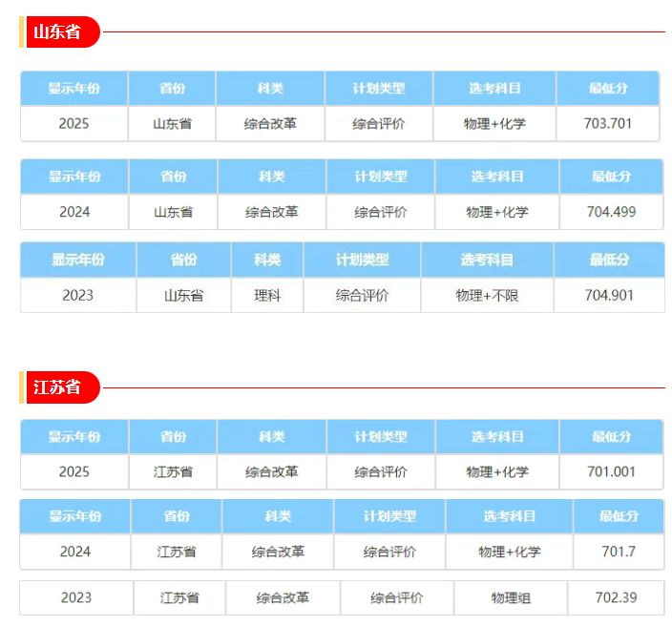Viewport: 672px width, 626px height.
Task: Click 最低分 header above 703.701
Action: click(x=608, y=89)
